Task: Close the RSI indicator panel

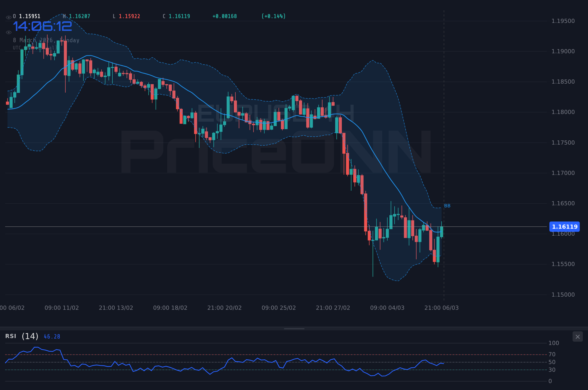Action: tap(577, 336)
